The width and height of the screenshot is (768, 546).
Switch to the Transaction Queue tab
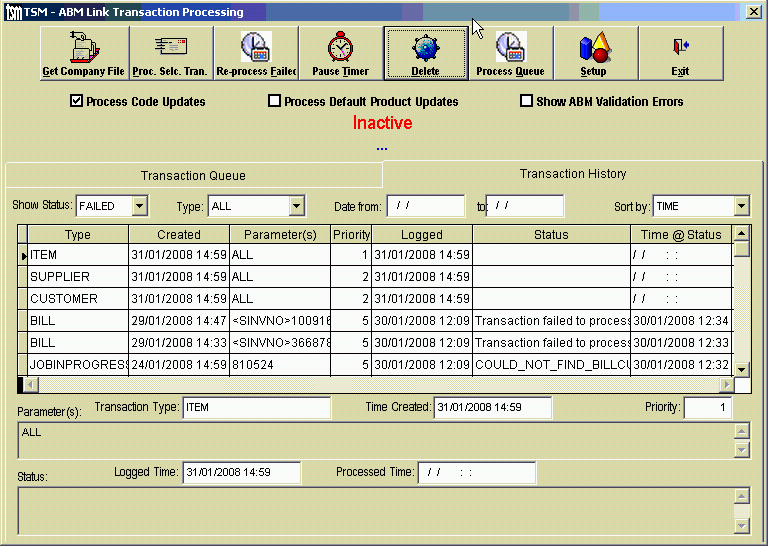tap(193, 175)
